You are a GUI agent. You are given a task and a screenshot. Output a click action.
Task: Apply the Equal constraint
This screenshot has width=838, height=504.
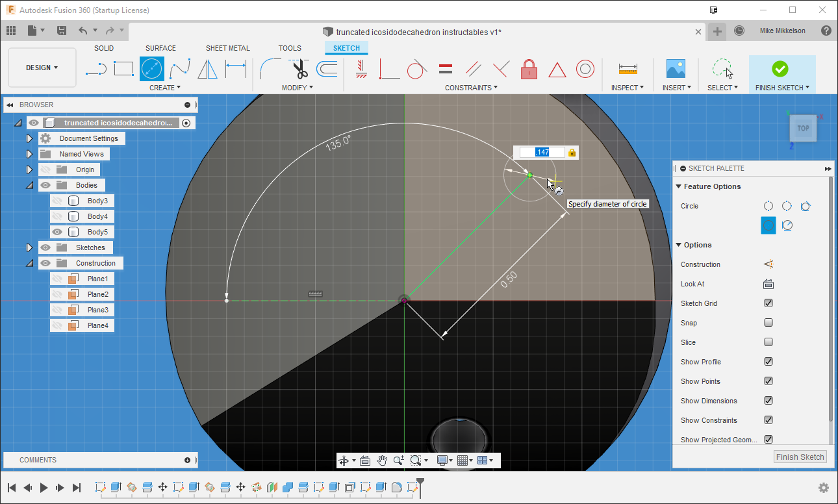point(446,68)
